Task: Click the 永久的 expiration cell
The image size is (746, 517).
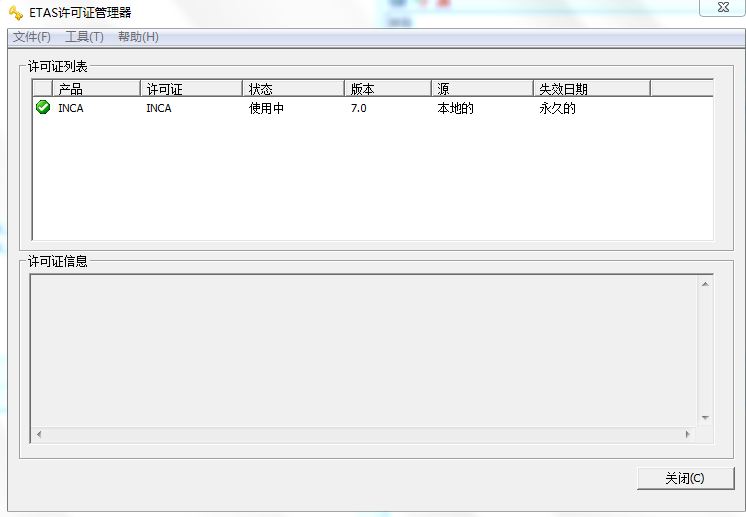Action: [557, 108]
